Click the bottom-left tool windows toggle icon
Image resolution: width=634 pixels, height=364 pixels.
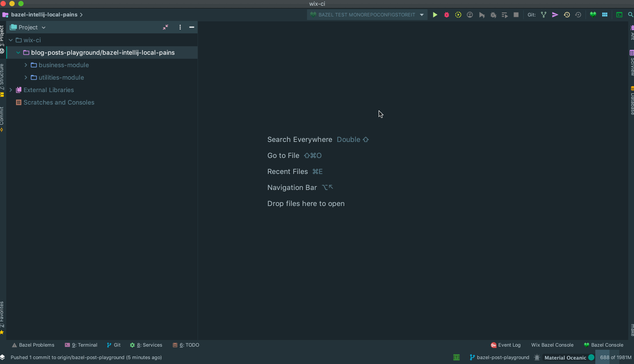click(3, 357)
